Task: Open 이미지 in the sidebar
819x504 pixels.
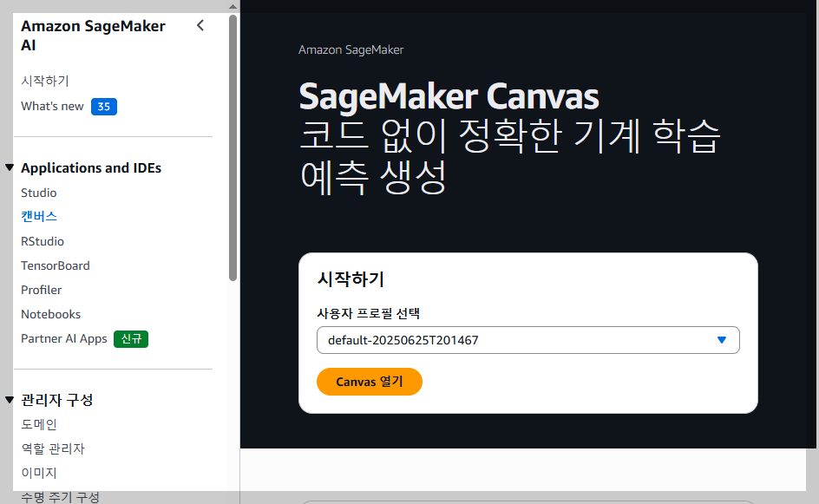Action: pos(39,473)
